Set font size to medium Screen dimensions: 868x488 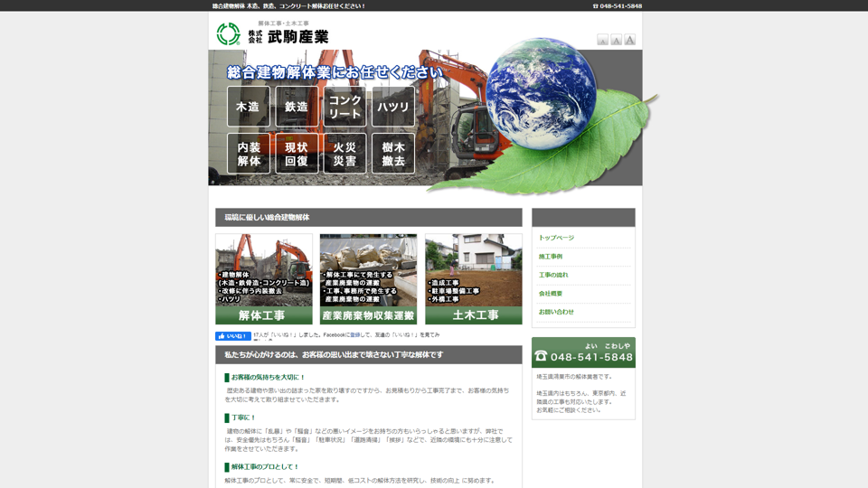pos(616,40)
